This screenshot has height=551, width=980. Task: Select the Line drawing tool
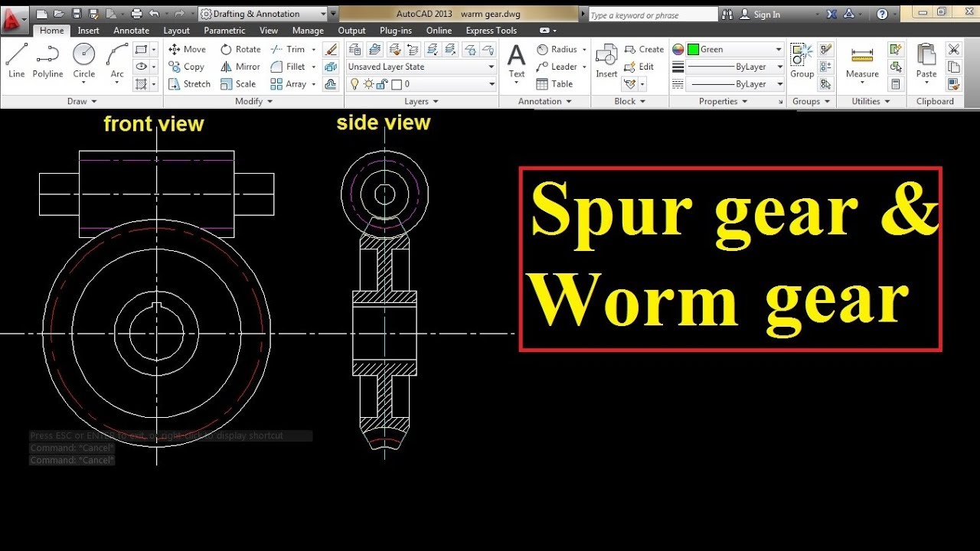[x=17, y=60]
